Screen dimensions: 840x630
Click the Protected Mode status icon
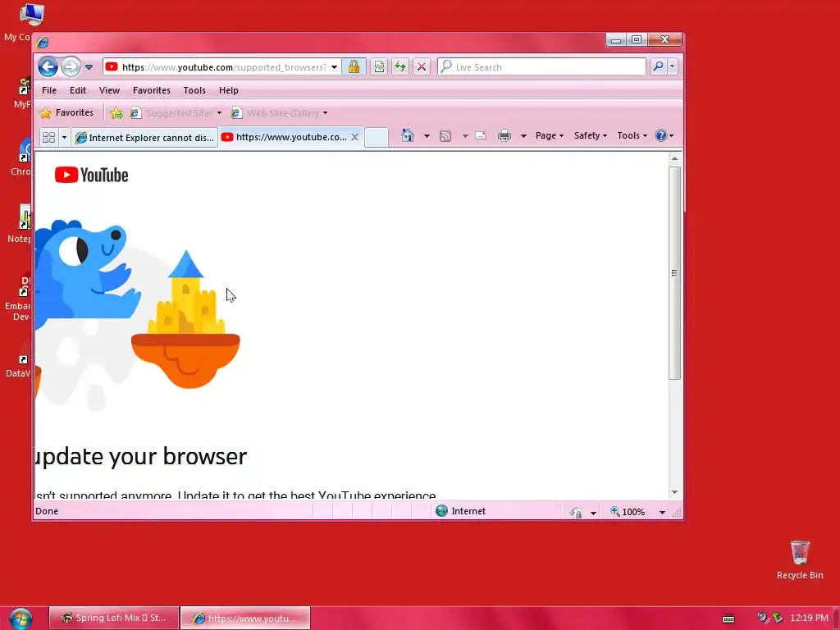click(577, 512)
